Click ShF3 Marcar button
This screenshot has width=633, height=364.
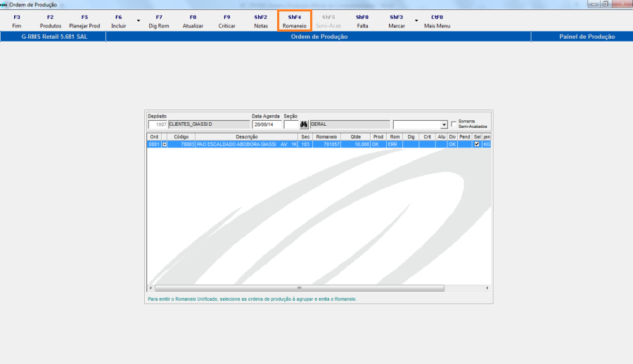(397, 21)
